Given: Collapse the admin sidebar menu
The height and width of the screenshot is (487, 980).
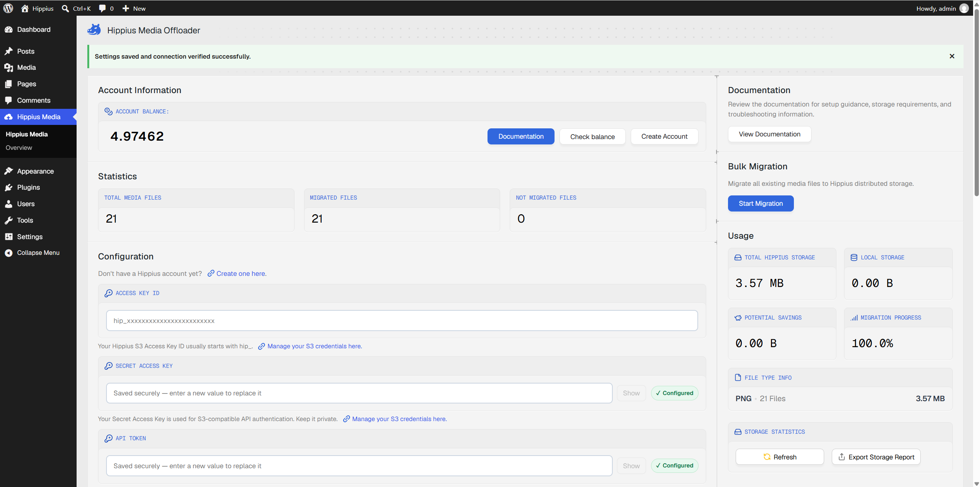Looking at the screenshot, I should click(38, 253).
